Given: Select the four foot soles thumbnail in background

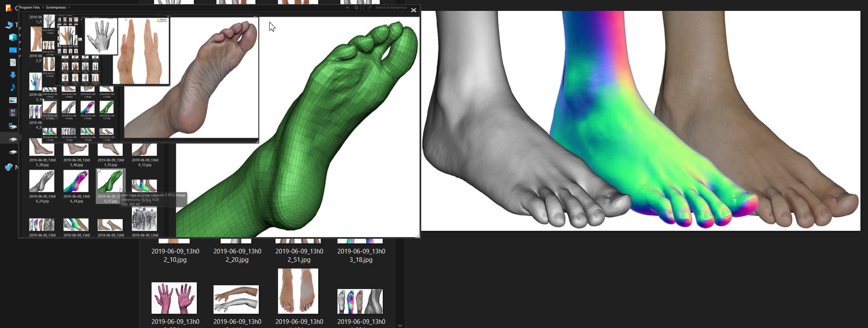Looking at the screenshot, I should tap(360, 301).
